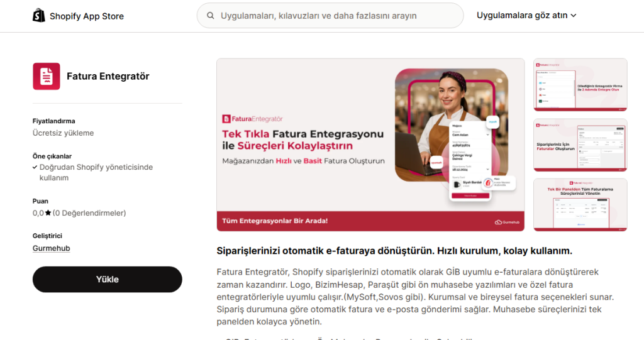This screenshot has width=644, height=340.
Task: Open the Gurmehub developer link
Action: point(51,248)
